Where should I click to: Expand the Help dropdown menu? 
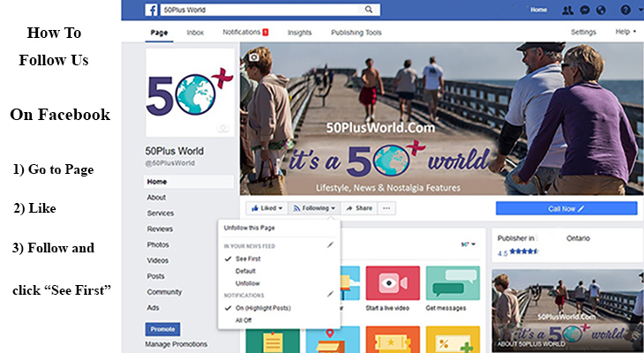pyautogui.click(x=625, y=32)
